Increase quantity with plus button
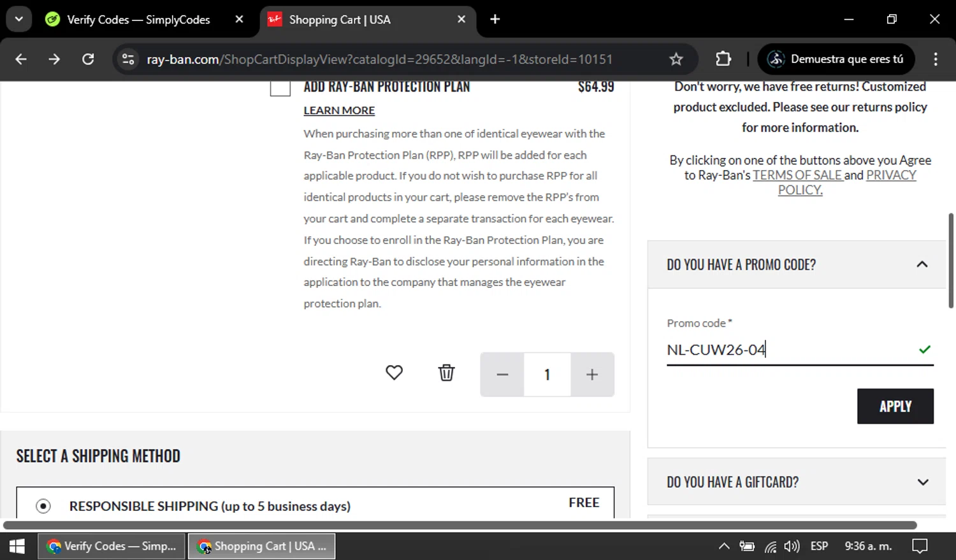 click(x=592, y=375)
